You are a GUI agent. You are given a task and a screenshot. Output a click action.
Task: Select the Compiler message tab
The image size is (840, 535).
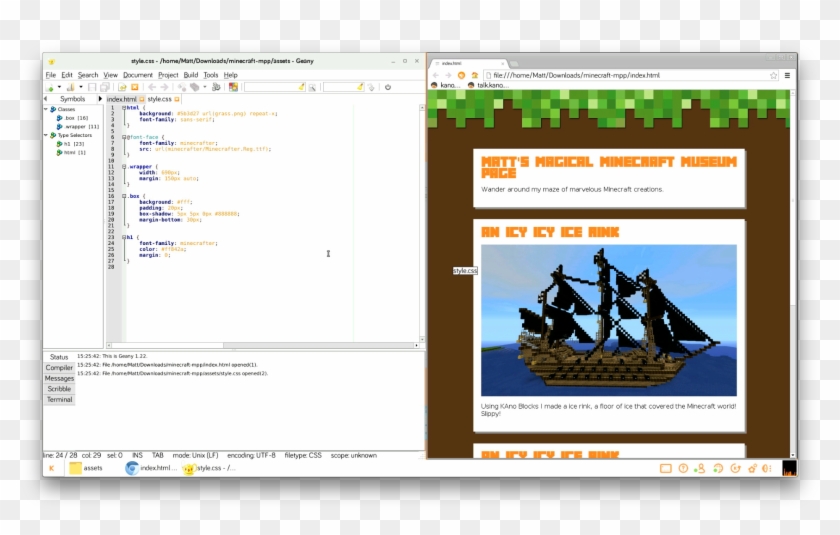(59, 368)
